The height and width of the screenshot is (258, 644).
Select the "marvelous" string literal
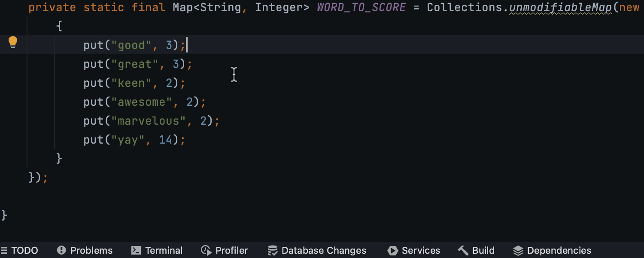149,121
